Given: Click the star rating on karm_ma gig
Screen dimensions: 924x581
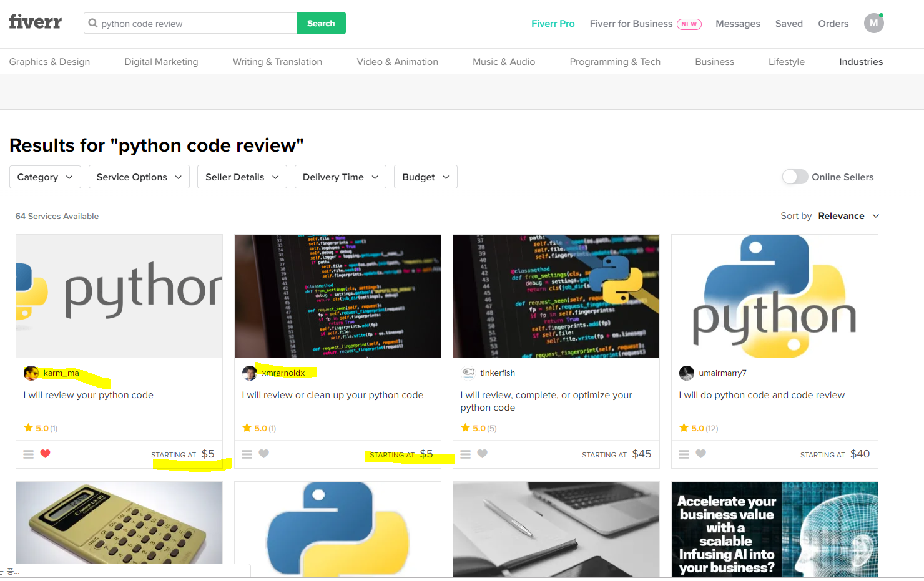Looking at the screenshot, I should pos(41,428).
